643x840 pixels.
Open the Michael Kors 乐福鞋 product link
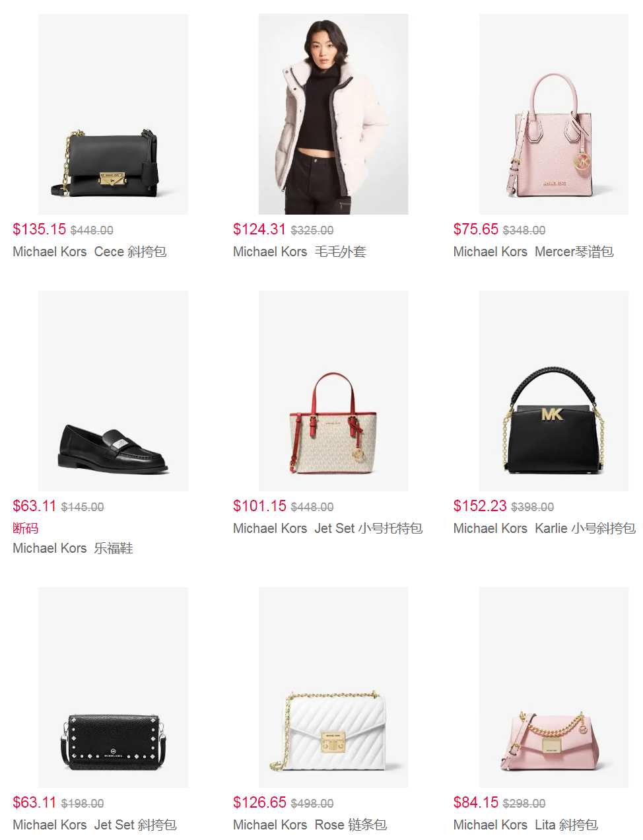(x=73, y=548)
